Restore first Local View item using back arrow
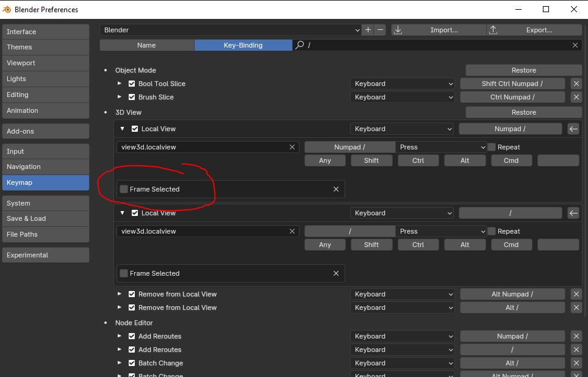588x377 pixels. click(573, 129)
